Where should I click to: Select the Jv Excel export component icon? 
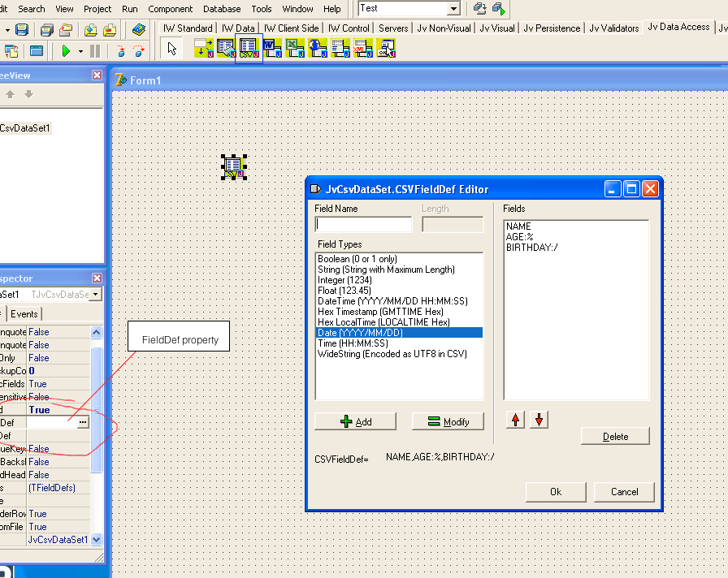295,48
